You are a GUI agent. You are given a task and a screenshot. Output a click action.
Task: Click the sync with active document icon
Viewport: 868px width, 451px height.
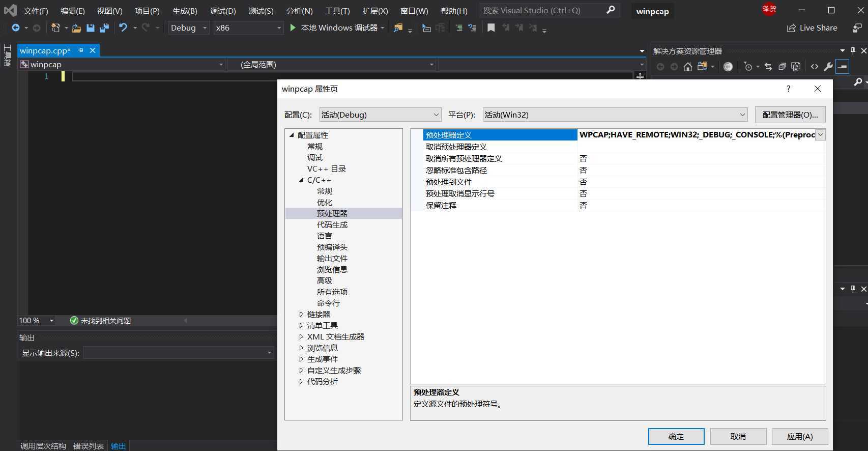click(768, 67)
